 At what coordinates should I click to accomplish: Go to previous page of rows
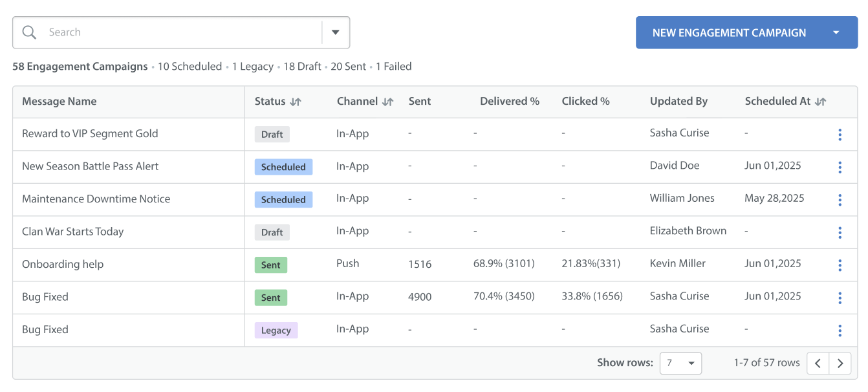818,364
